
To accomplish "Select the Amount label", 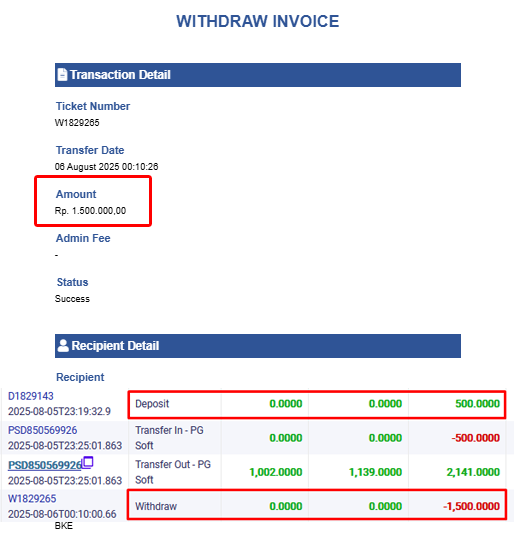I will [x=76, y=194].
